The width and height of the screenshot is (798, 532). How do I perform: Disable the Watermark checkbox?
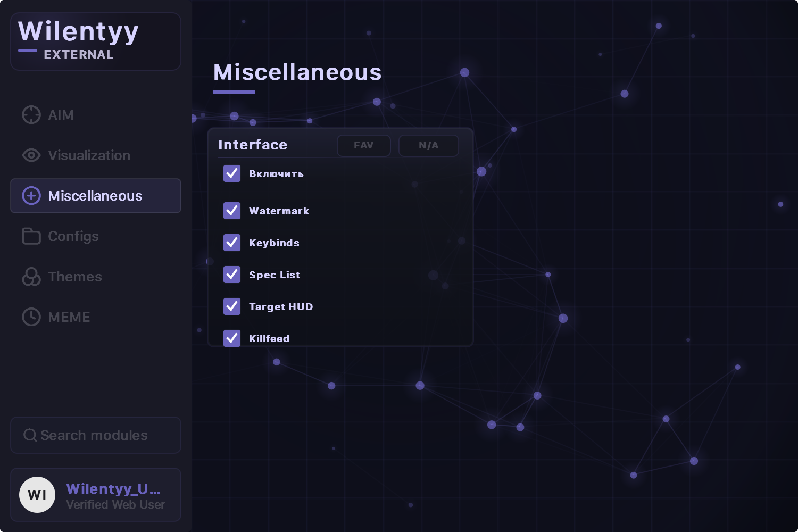pos(232,211)
